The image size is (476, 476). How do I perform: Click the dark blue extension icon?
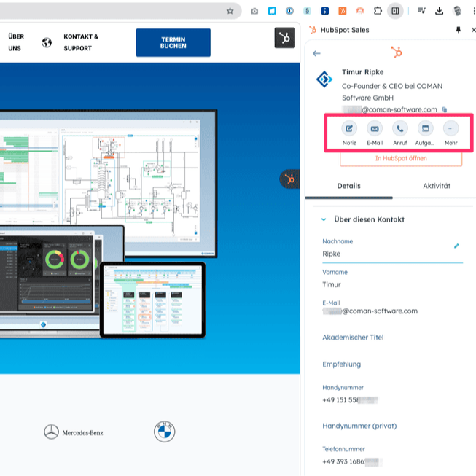tap(324, 11)
